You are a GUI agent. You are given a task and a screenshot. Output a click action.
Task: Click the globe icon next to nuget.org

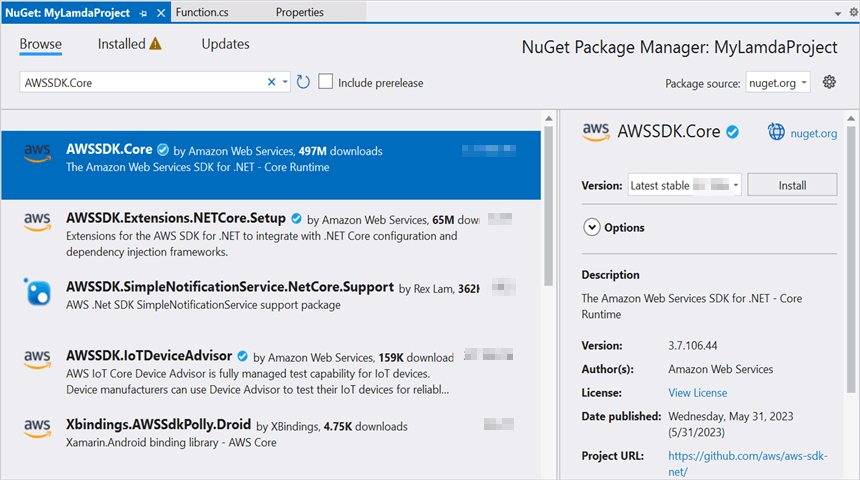[x=776, y=132]
